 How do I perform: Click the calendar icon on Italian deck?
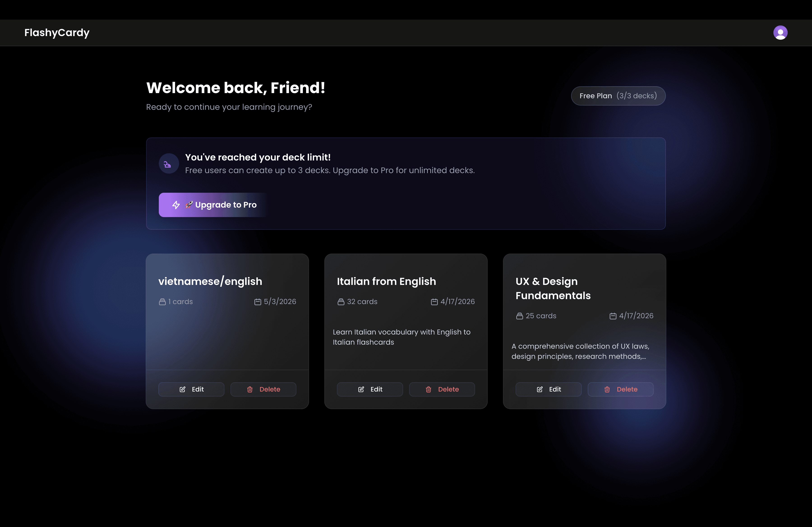click(434, 302)
